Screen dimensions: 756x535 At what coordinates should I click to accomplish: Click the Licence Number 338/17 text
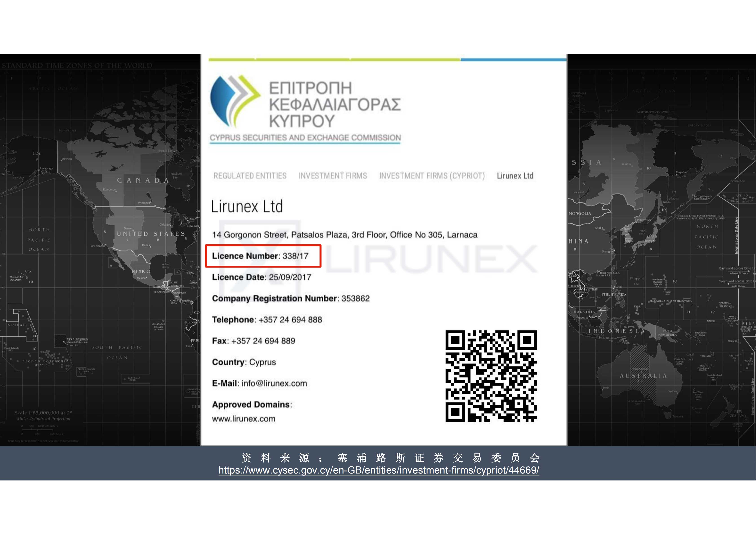click(260, 256)
